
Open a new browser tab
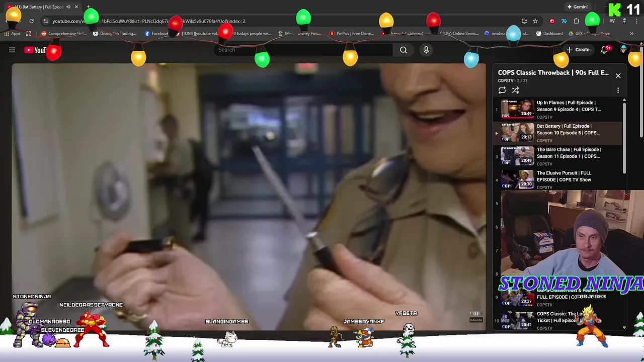click(x=89, y=7)
